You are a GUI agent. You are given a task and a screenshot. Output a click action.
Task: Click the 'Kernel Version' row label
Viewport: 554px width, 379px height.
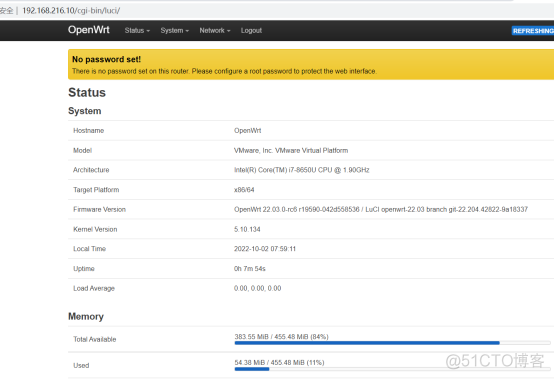pyautogui.click(x=95, y=229)
